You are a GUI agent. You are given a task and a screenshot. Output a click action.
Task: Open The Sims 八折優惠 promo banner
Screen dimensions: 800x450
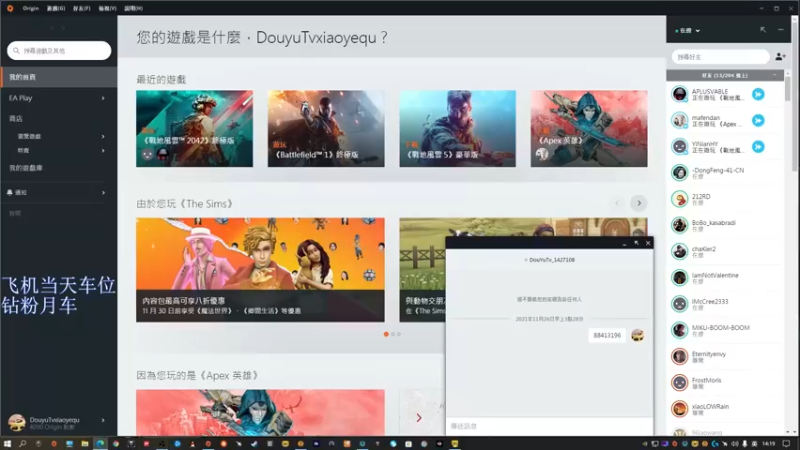click(x=260, y=270)
